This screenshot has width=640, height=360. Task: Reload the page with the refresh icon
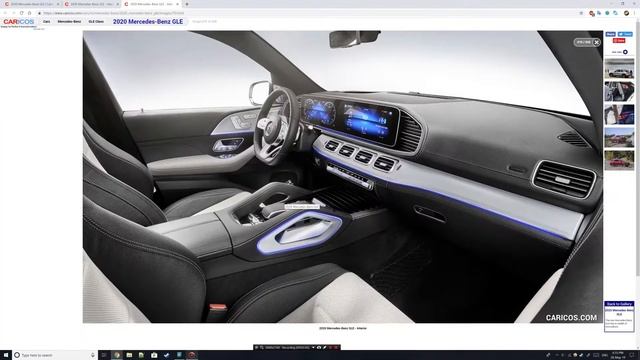[21, 13]
